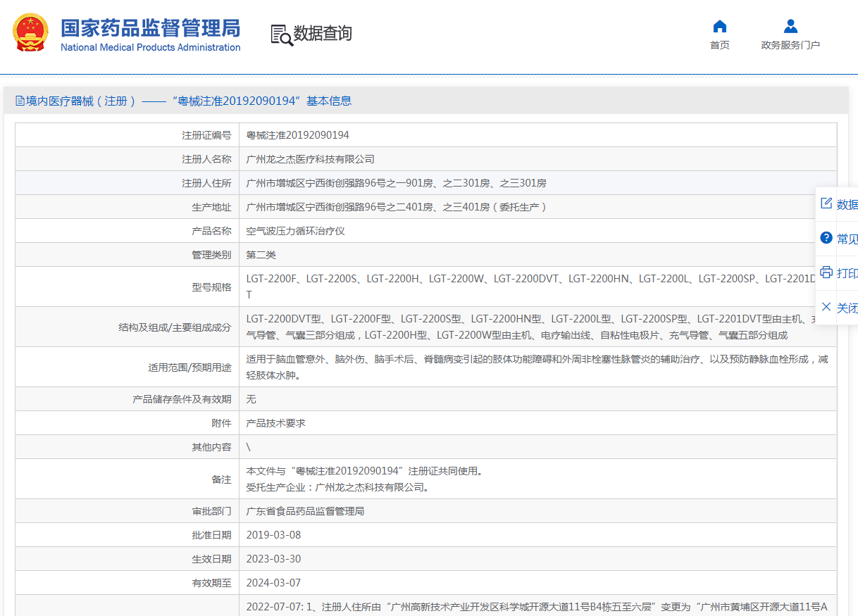This screenshot has width=858, height=616.
Task: Click the product name 空气波压力循环治疗仪
Action: (x=295, y=231)
